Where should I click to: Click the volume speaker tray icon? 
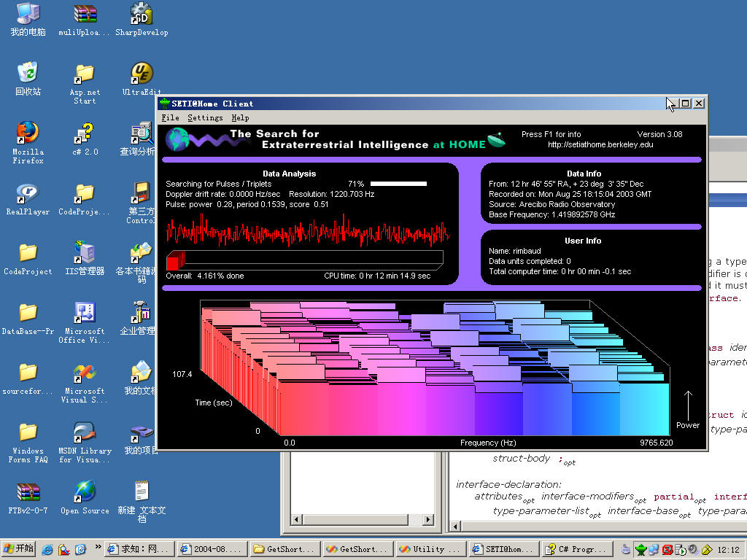pos(694,550)
